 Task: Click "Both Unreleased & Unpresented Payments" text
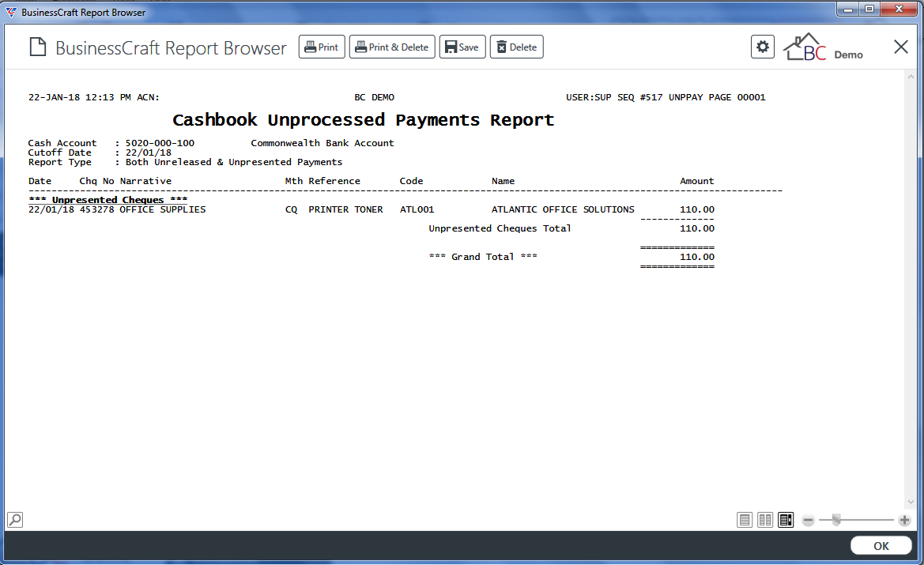coord(234,162)
